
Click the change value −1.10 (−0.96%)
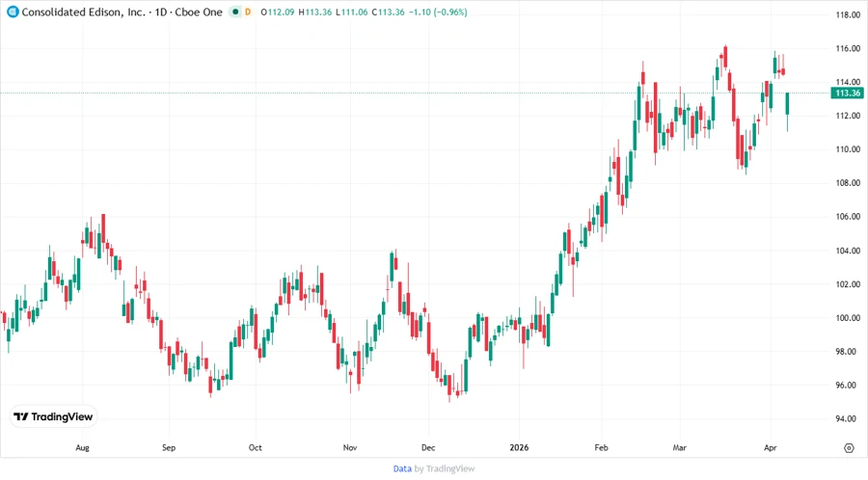click(438, 13)
